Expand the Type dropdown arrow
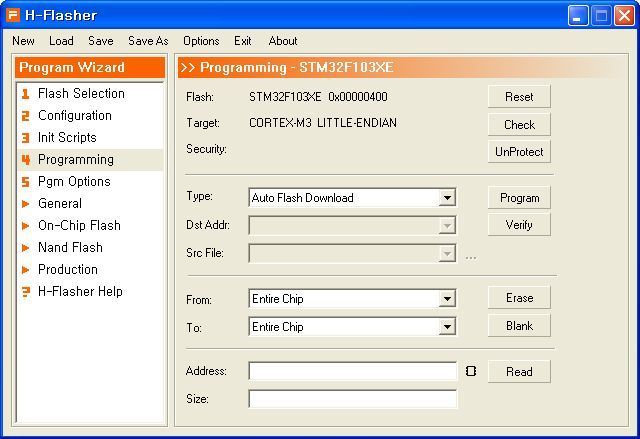640x439 pixels. [x=447, y=198]
